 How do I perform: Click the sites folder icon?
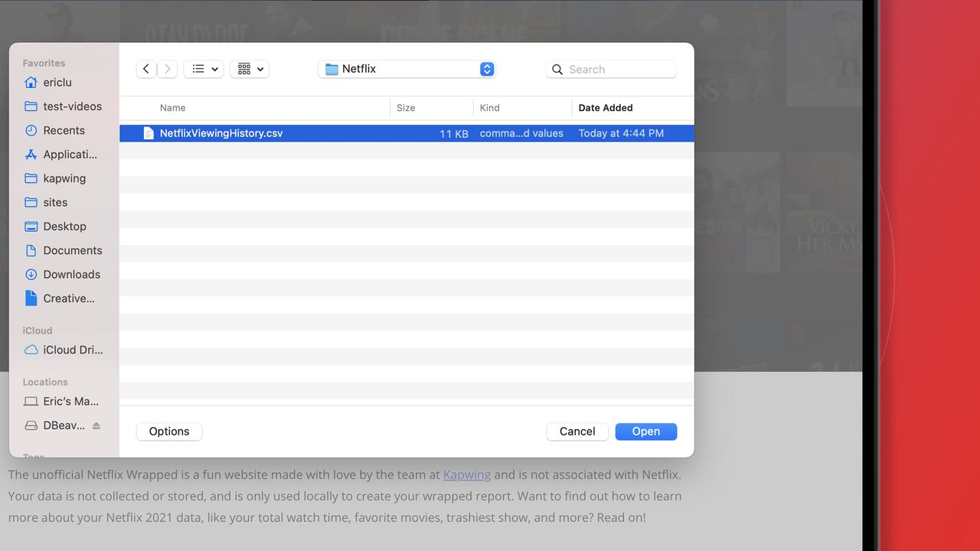click(31, 202)
